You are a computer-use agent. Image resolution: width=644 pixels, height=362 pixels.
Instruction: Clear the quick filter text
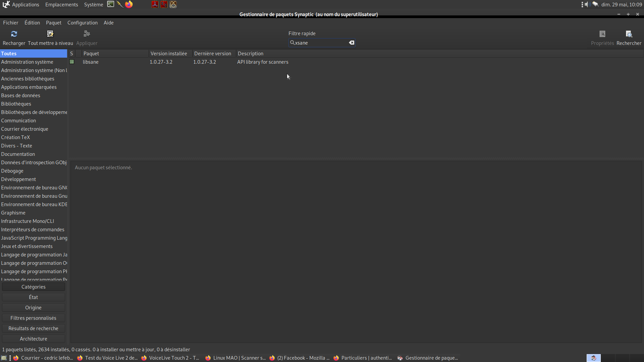pos(352,43)
